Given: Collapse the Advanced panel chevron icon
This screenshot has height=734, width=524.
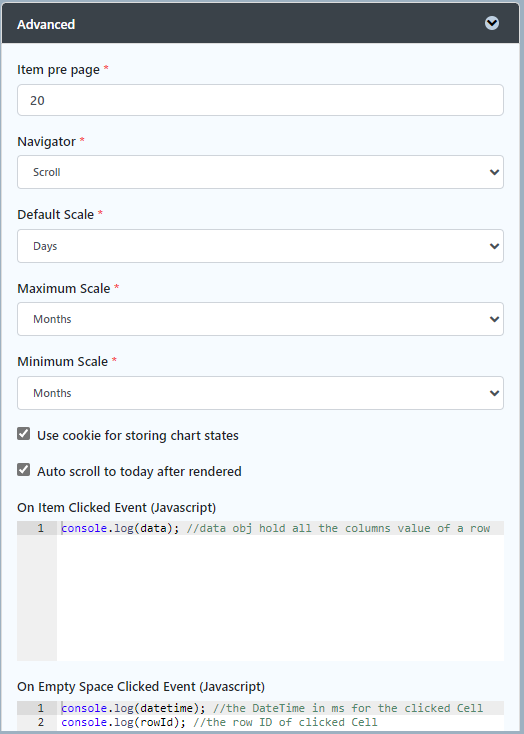Looking at the screenshot, I should pos(492,23).
